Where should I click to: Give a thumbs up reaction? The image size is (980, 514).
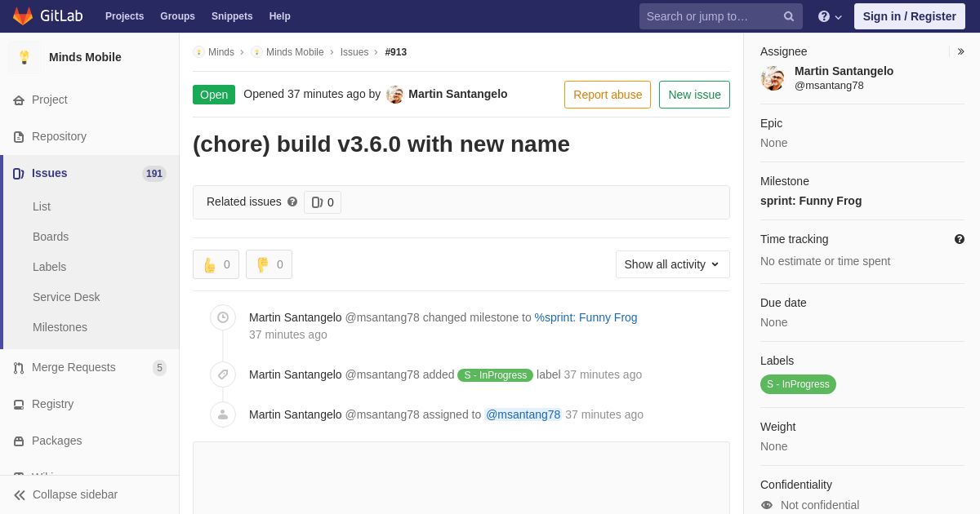[x=216, y=264]
